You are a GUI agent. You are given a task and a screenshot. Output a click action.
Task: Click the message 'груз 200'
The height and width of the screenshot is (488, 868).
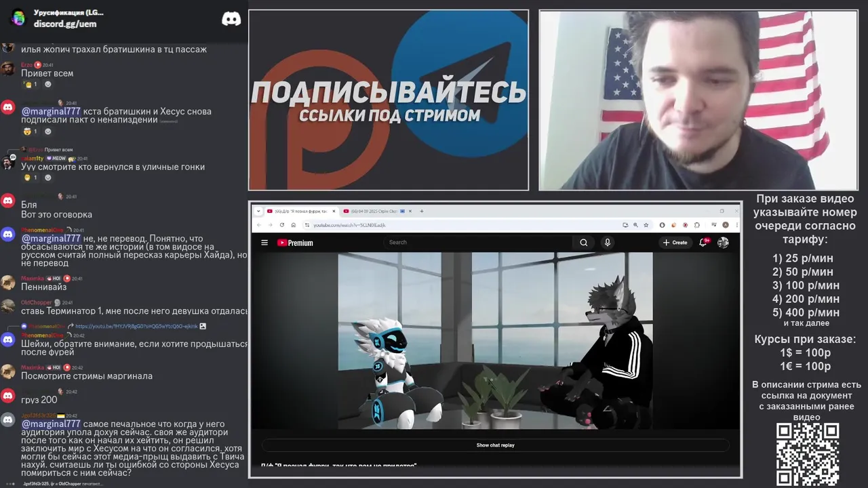[x=39, y=400]
